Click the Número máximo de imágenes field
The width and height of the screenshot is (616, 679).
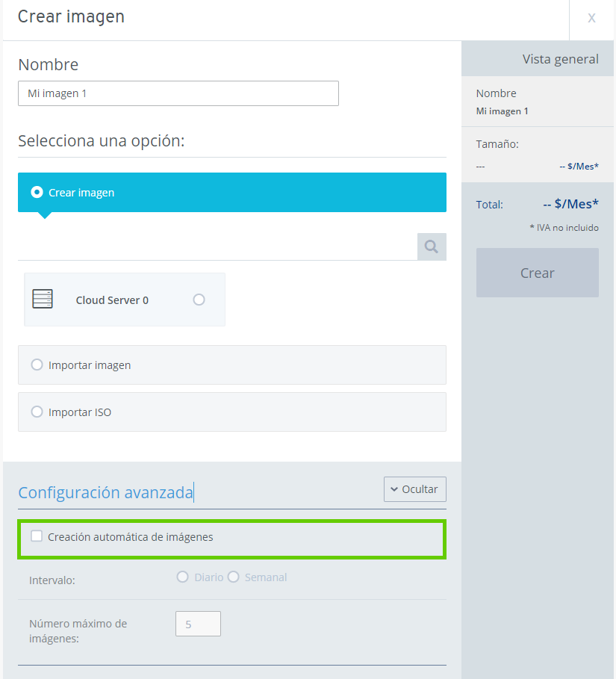(199, 624)
